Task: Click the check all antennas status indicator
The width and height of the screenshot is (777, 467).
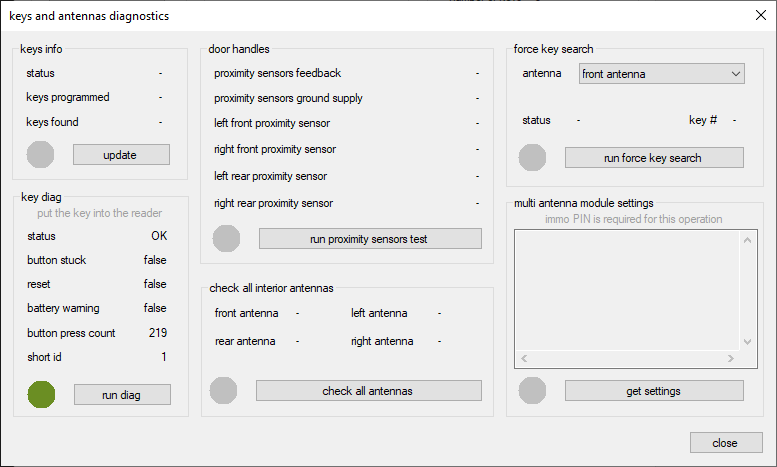Action: coord(224,391)
